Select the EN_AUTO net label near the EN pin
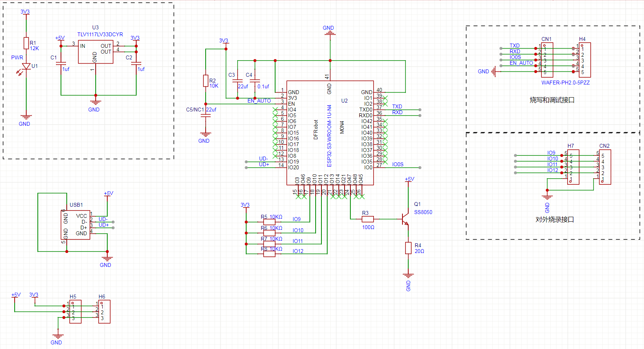 click(259, 101)
